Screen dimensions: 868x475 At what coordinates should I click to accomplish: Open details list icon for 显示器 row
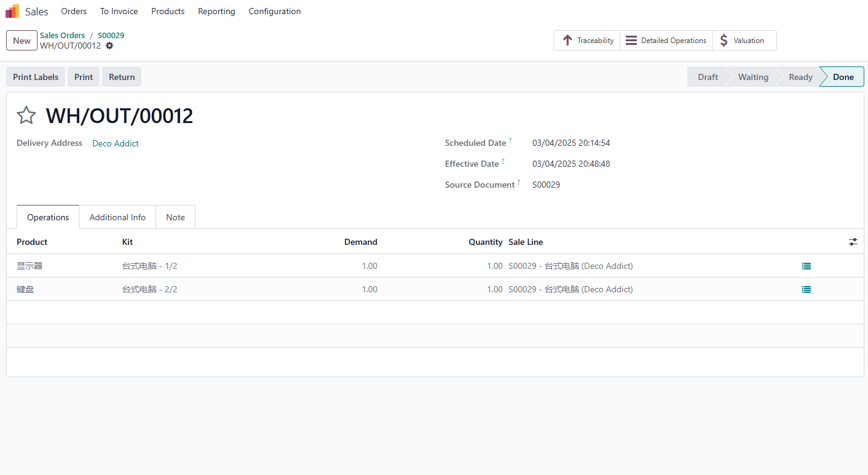tap(807, 266)
